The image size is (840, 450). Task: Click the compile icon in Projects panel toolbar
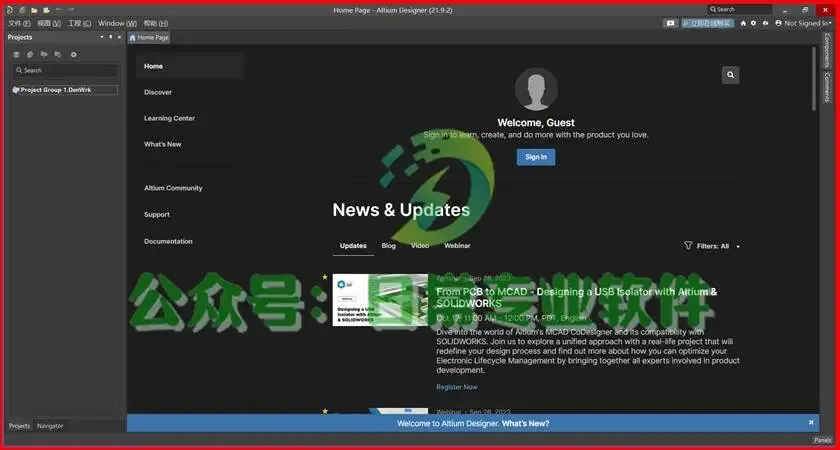(31, 54)
